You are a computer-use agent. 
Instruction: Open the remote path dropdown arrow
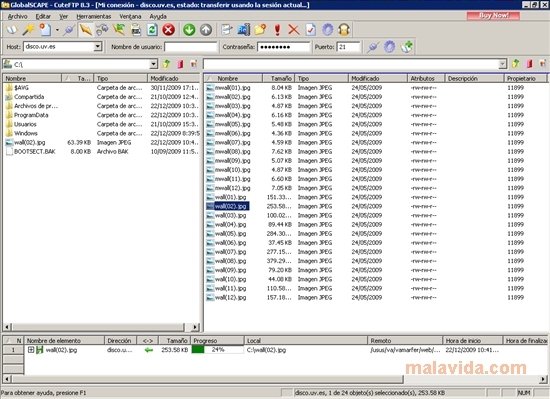[x=502, y=64]
